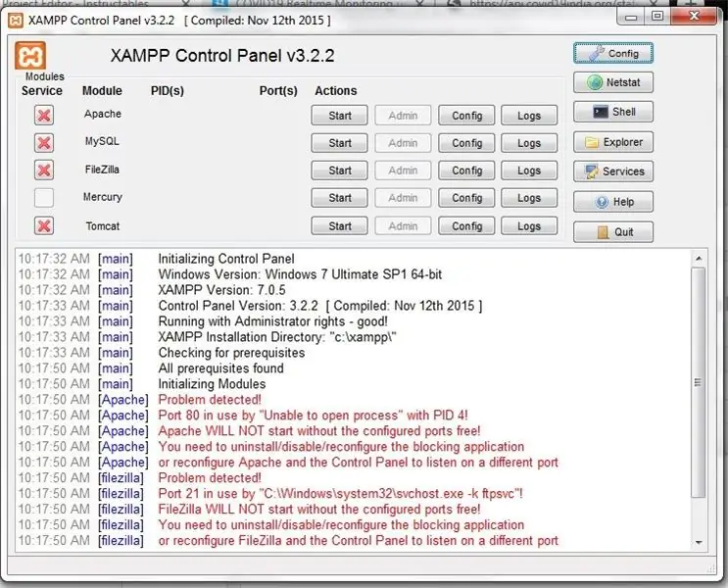
Task: Start the Mercury module
Action: click(x=339, y=198)
